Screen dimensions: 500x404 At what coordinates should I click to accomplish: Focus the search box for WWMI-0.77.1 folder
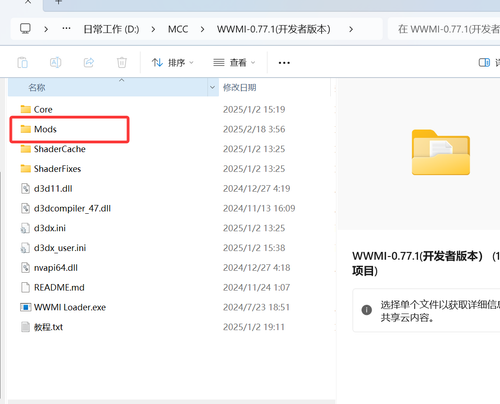point(444,29)
